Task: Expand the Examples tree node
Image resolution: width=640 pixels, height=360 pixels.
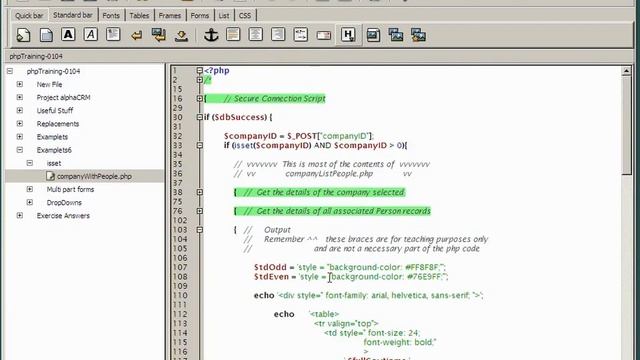Action: (20, 136)
